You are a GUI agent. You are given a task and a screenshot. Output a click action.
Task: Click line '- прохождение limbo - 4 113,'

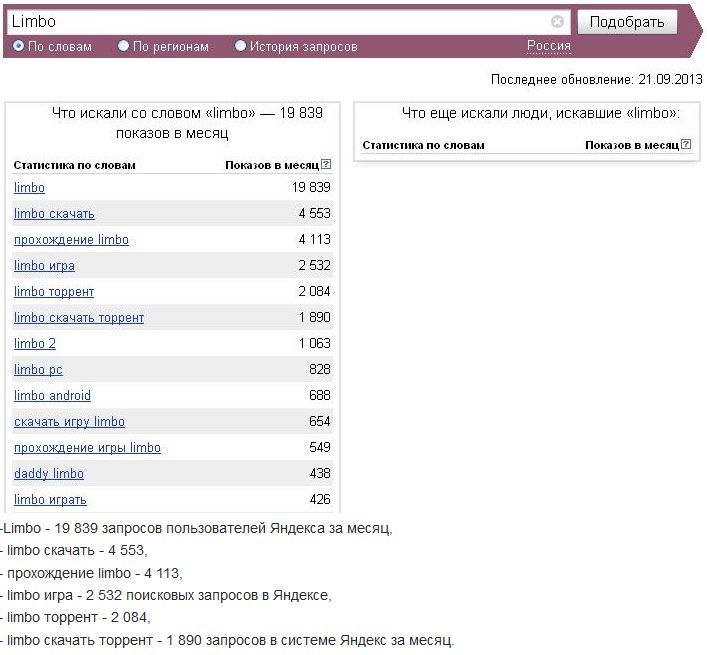91,573
